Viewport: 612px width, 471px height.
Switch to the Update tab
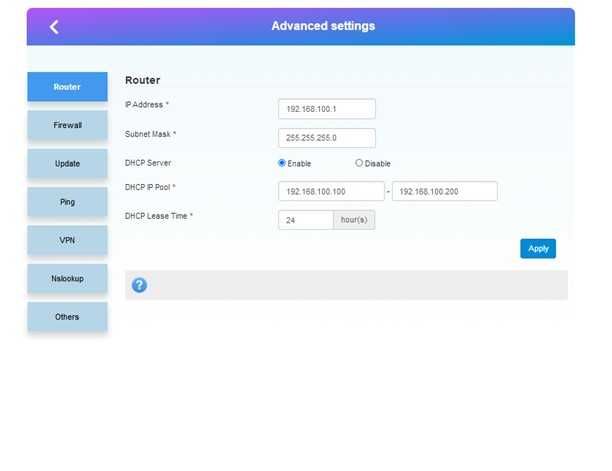click(x=67, y=164)
